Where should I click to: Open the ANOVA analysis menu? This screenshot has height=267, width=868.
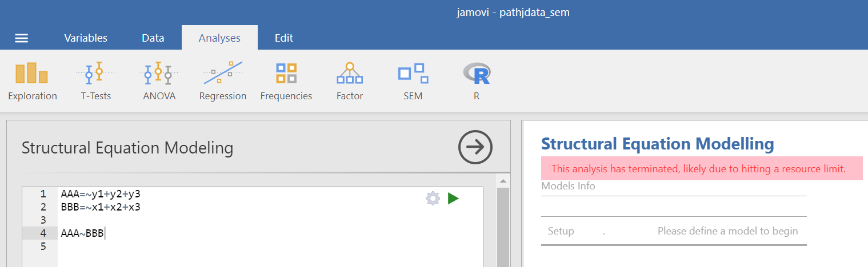pos(159,81)
